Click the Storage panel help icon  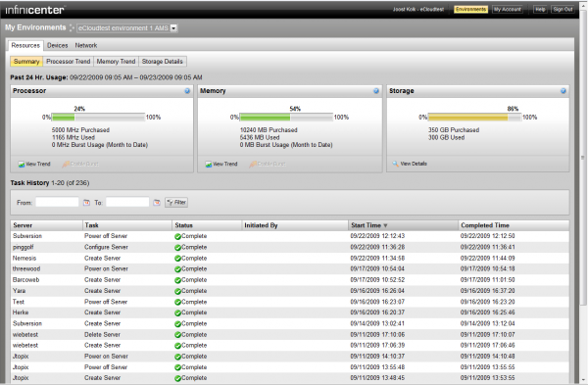click(x=563, y=91)
